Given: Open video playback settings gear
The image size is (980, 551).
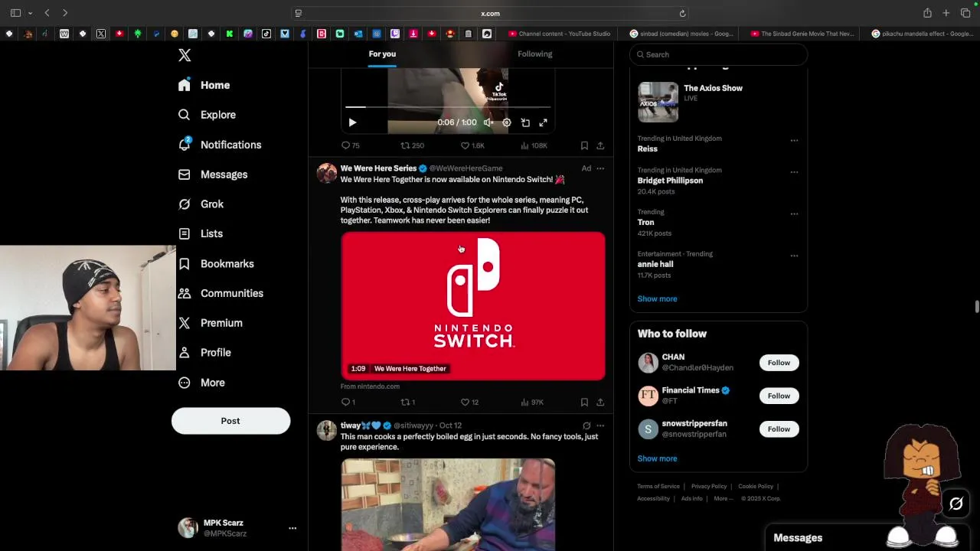Looking at the screenshot, I should point(507,122).
